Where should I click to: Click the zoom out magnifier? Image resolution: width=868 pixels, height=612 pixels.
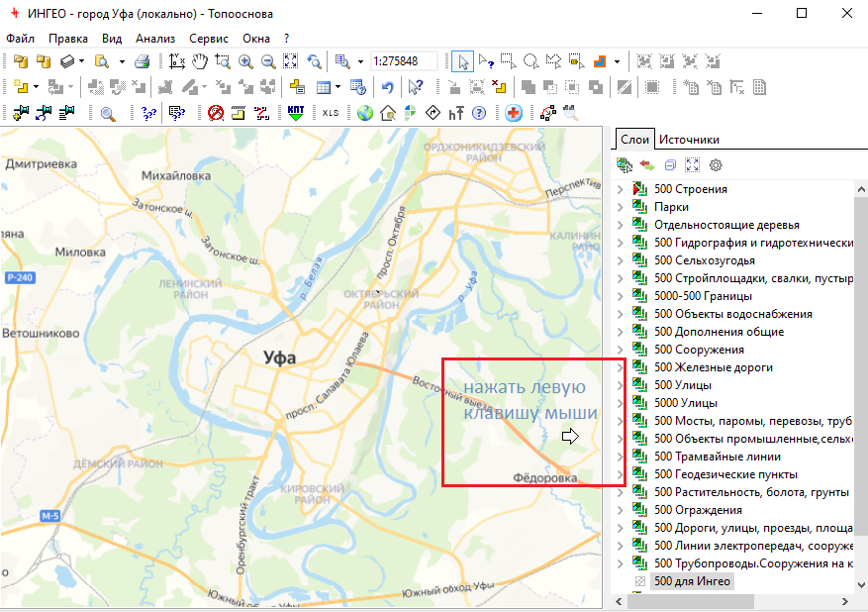tap(268, 61)
